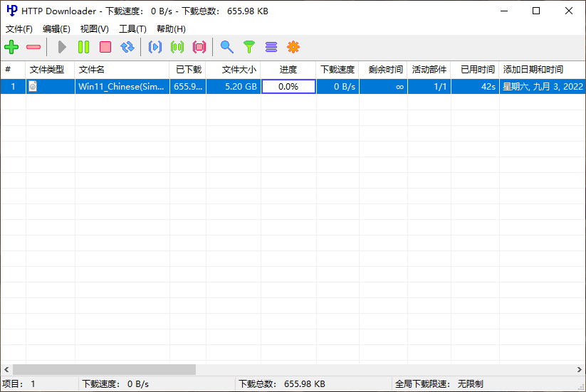586x392 pixels.
Task: Click the 655.9... downloaded cell
Action: 188,87
